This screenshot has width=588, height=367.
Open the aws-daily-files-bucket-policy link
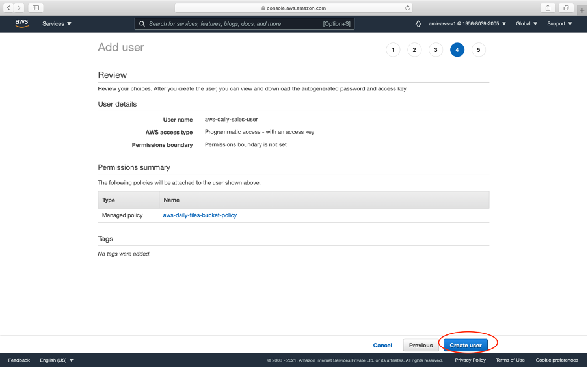[x=200, y=215]
